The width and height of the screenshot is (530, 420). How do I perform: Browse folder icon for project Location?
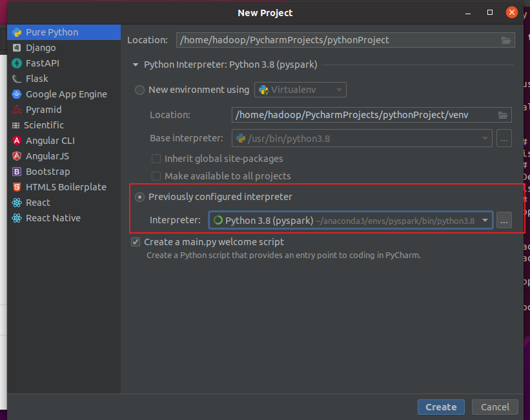(505, 40)
